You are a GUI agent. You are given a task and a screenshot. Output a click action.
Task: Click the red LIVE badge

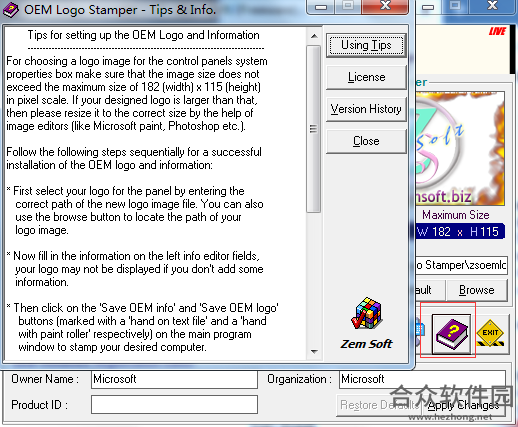[497, 32]
